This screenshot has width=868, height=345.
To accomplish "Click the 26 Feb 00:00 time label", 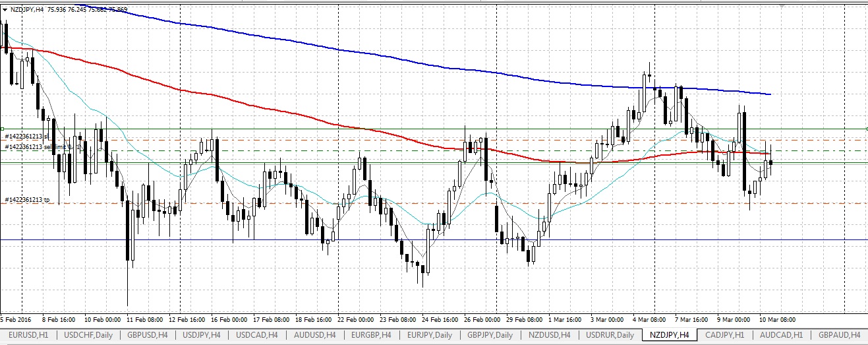I will point(481,319).
